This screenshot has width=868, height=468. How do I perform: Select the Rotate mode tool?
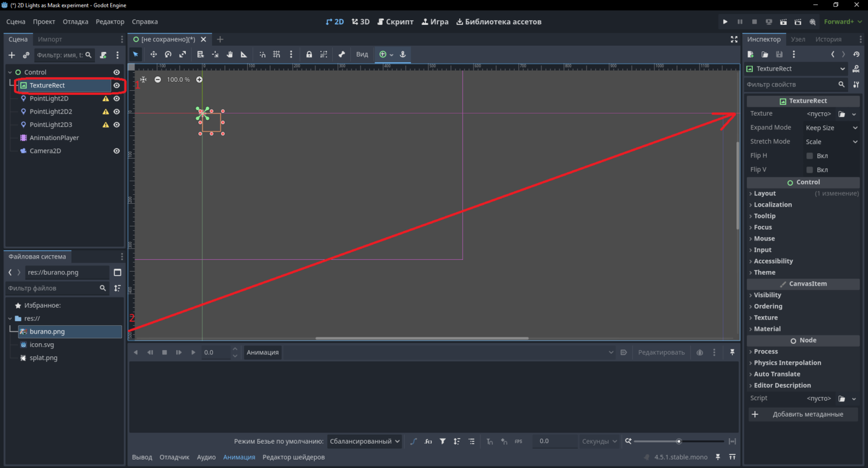coord(168,55)
